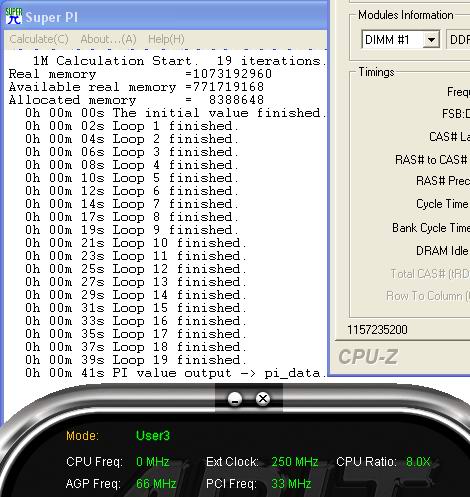Open the About...(A) menu in Super PI
Image resolution: width=470 pixels, height=497 pixels.
point(108,39)
